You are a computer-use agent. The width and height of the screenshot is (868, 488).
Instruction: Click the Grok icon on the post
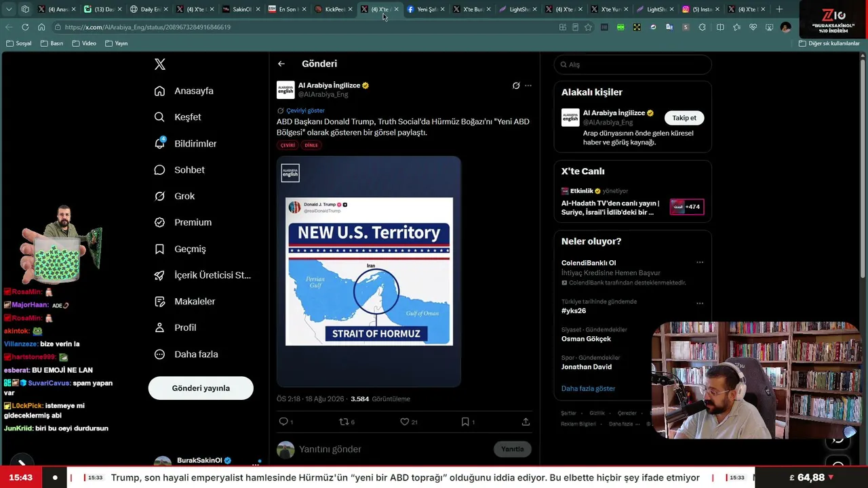pyautogui.click(x=516, y=85)
